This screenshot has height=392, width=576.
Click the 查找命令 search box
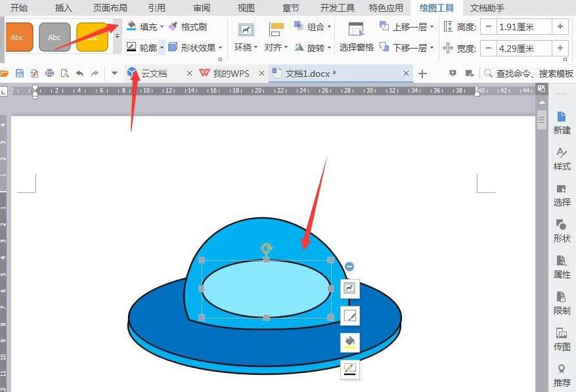click(529, 74)
